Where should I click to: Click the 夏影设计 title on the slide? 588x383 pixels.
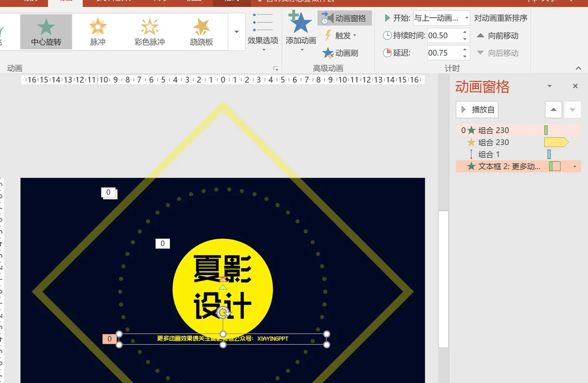tap(223, 287)
